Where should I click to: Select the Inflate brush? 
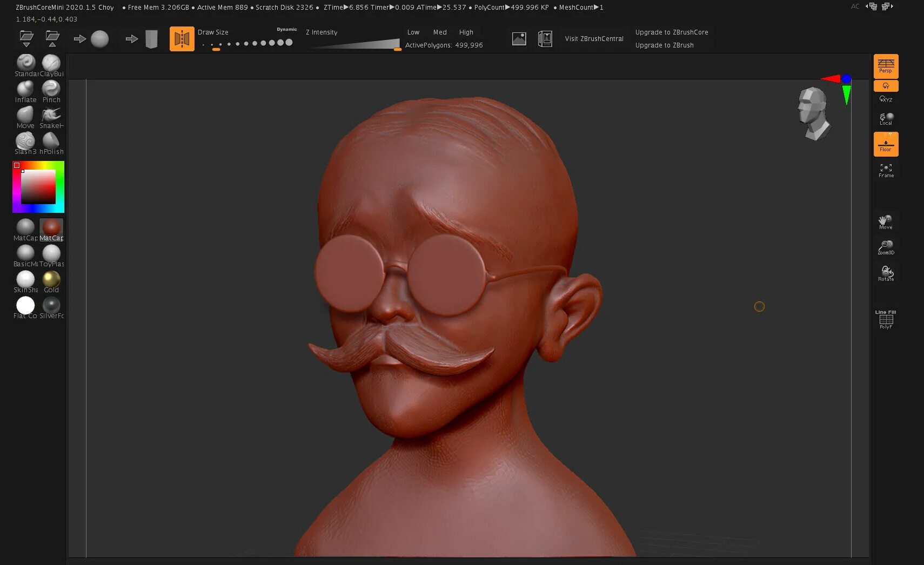click(25, 89)
